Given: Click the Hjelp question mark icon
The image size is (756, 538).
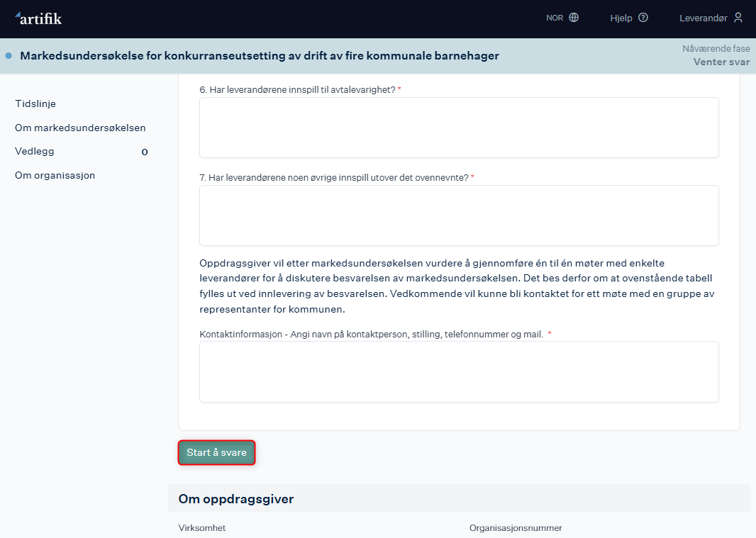Looking at the screenshot, I should coord(643,17).
